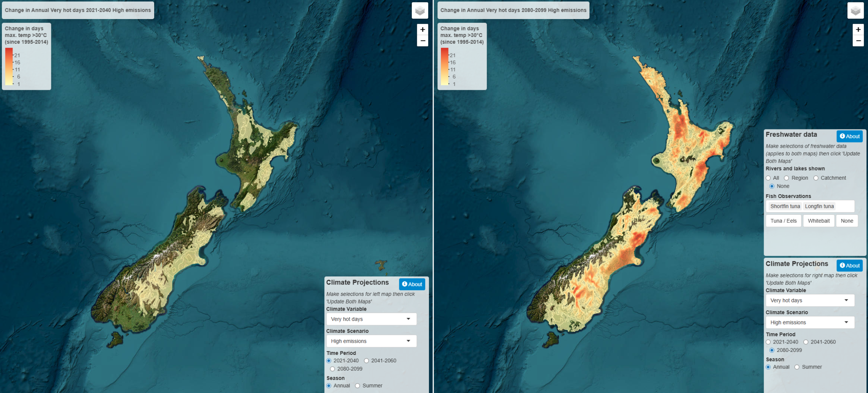The width and height of the screenshot is (868, 393).
Task: Show rivers and lakes by Catchment
Action: point(815,178)
